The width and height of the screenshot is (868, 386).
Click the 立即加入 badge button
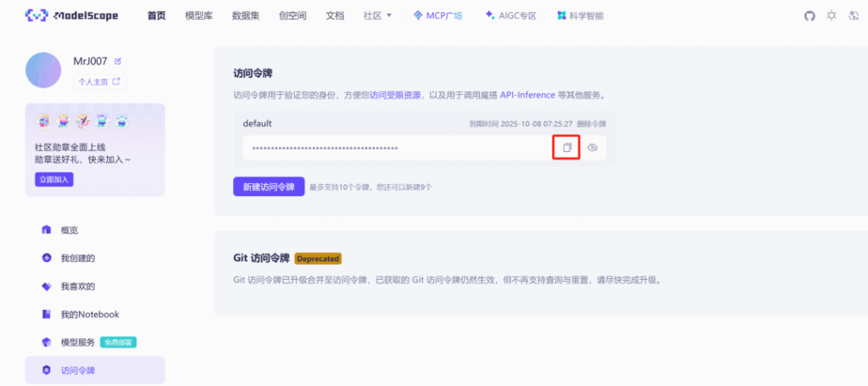[53, 179]
